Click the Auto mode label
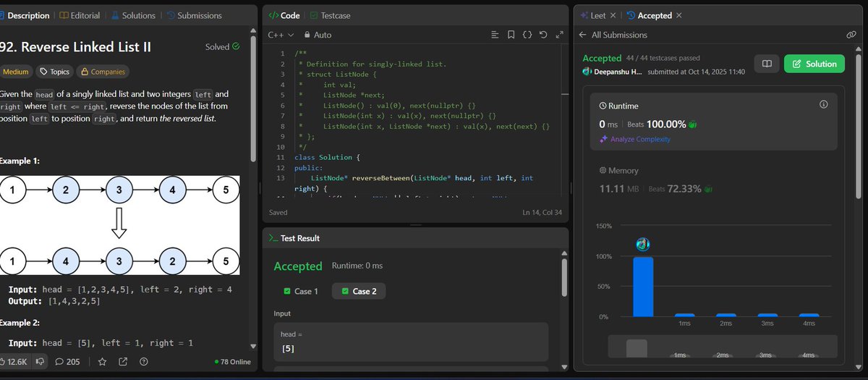This screenshot has height=380, width=868. click(x=323, y=35)
